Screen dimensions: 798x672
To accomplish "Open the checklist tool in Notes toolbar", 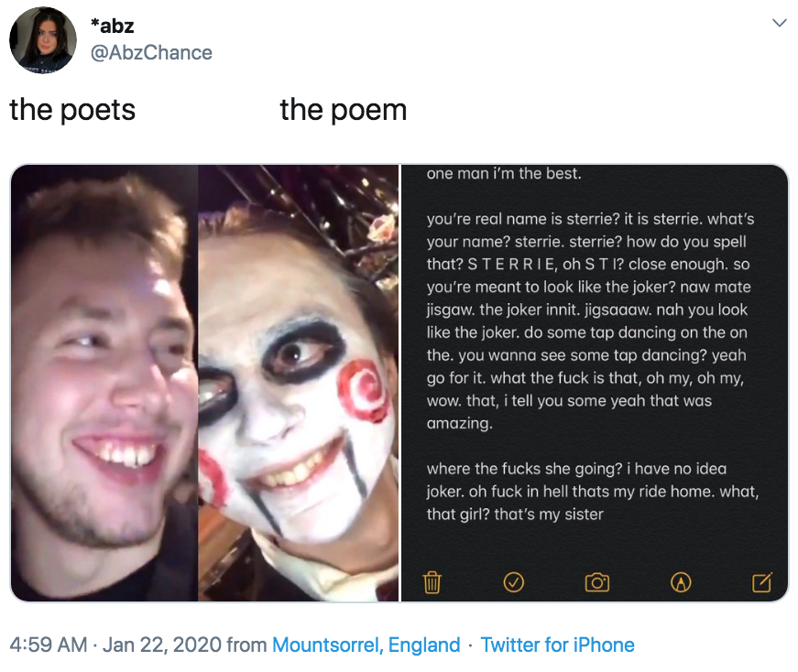I will pyautogui.click(x=514, y=581).
